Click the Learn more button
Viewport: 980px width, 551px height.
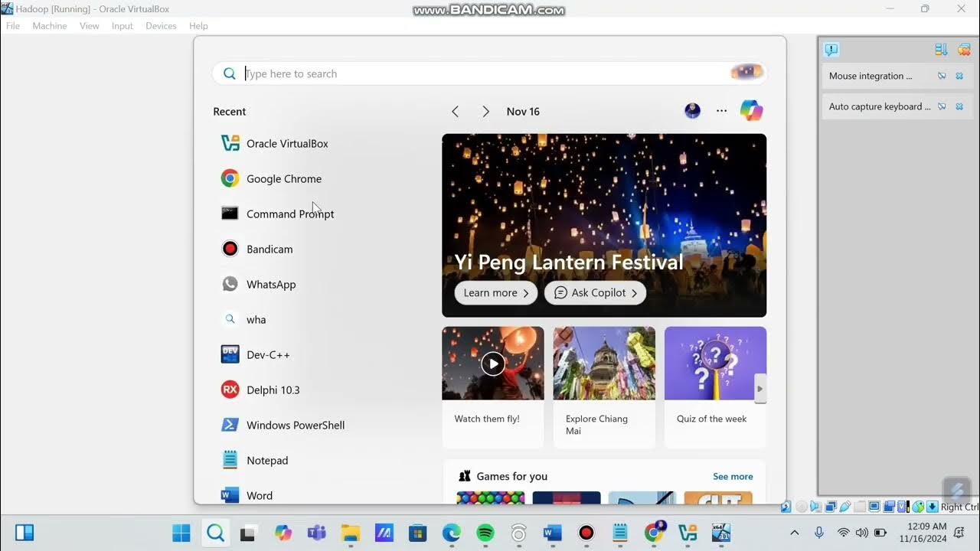pos(496,292)
